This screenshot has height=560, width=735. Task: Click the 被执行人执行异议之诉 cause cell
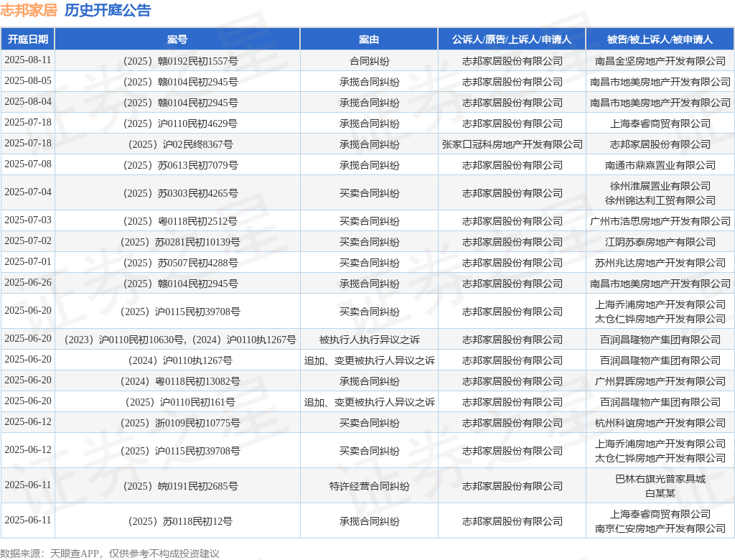pos(369,340)
